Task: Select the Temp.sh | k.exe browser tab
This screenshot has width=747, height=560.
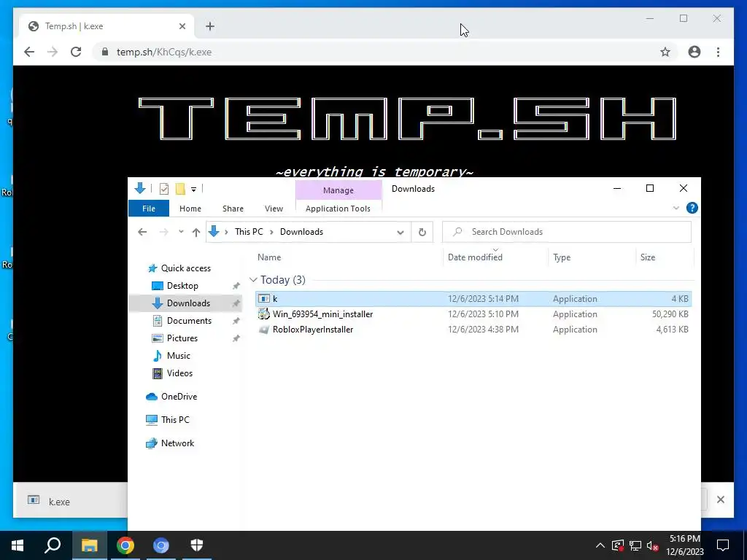Action: point(107,26)
